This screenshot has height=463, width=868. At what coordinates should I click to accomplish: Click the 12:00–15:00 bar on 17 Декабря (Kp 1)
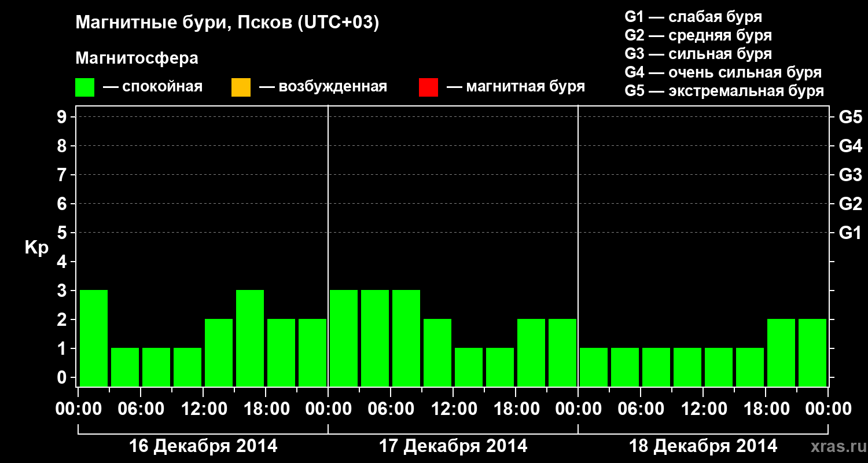pos(469,367)
